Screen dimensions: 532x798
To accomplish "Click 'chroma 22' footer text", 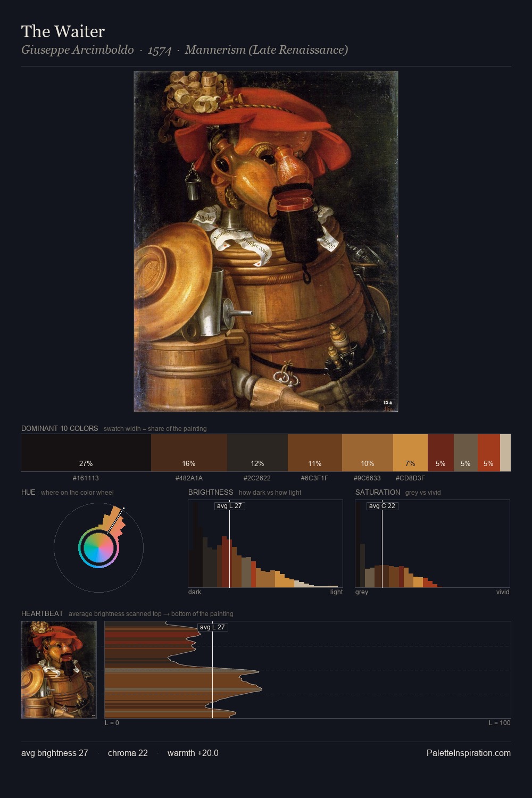I will click(x=128, y=753).
